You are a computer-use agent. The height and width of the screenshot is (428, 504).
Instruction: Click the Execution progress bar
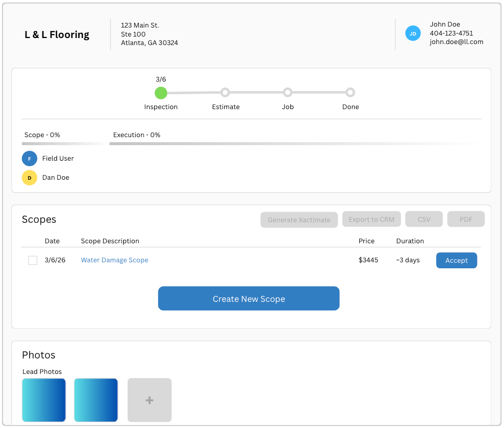pyautogui.click(x=293, y=144)
